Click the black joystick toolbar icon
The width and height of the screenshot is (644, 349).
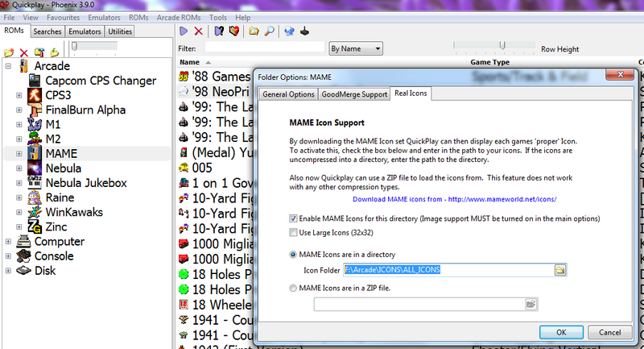pos(305,31)
